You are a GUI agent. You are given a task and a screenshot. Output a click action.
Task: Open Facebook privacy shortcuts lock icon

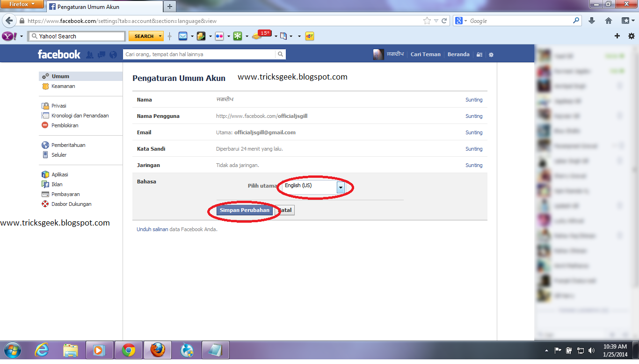tap(479, 55)
